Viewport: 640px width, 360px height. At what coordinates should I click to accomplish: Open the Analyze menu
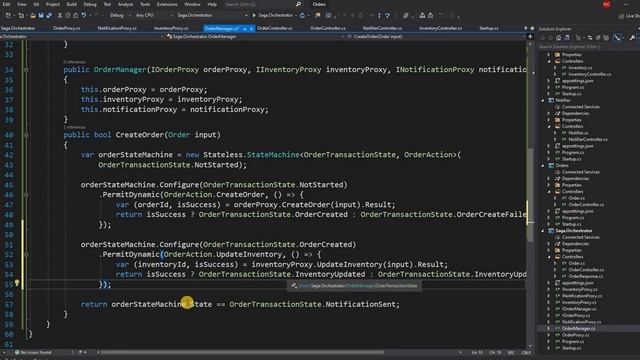(x=125, y=4)
